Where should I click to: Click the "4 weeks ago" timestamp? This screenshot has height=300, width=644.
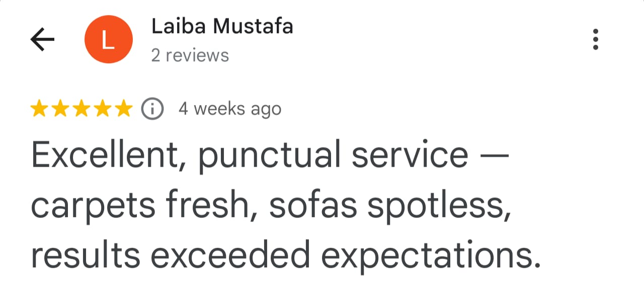pyautogui.click(x=230, y=109)
